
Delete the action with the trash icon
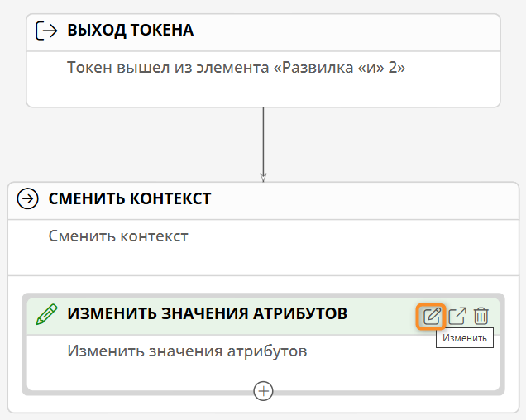click(x=482, y=316)
